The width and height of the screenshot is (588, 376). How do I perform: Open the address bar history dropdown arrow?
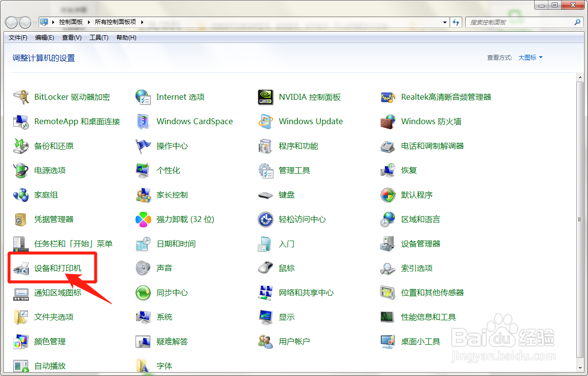tap(445, 22)
